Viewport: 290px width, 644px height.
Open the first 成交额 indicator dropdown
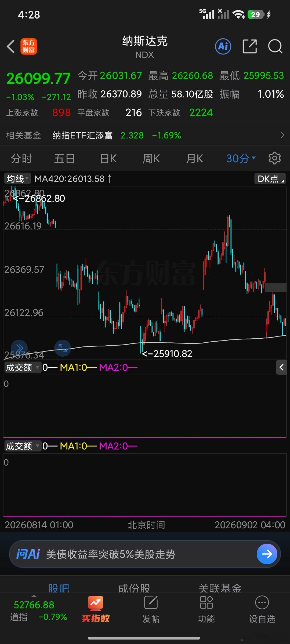23,367
